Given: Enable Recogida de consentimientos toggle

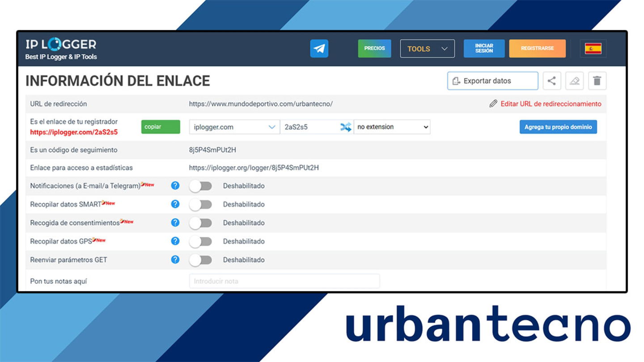Looking at the screenshot, I should click(x=200, y=223).
